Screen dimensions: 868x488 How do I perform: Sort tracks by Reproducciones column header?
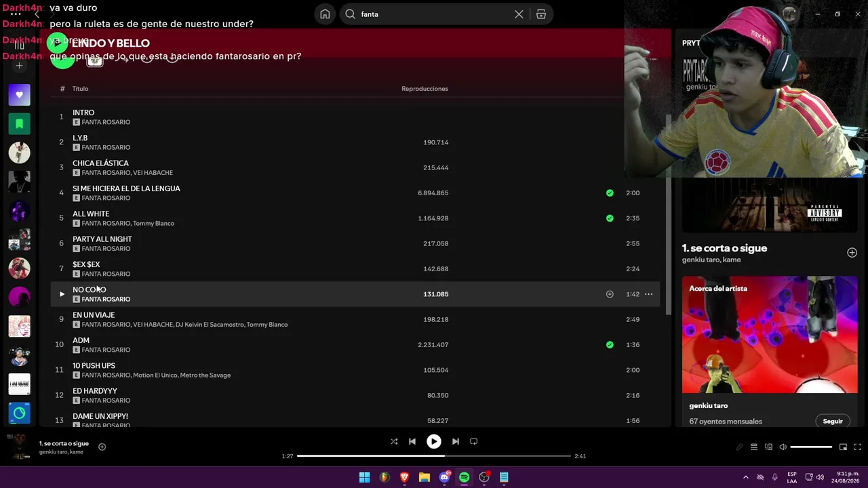[425, 89]
